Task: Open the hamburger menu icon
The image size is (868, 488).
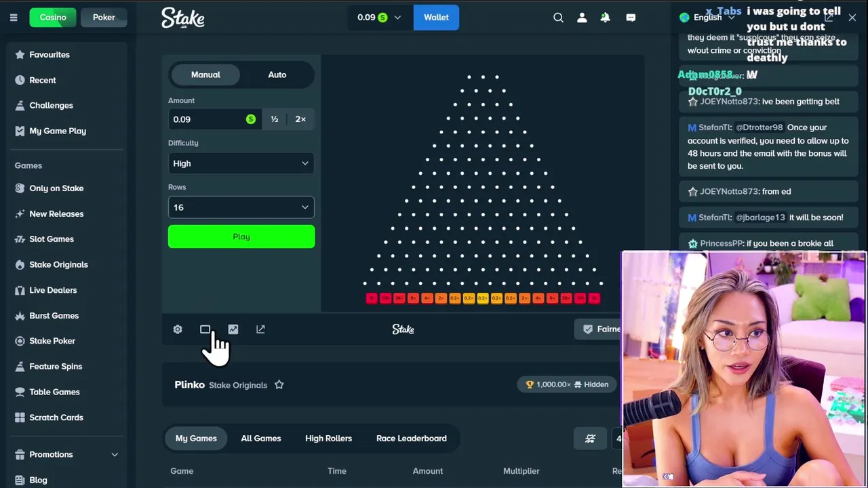Action: click(14, 18)
